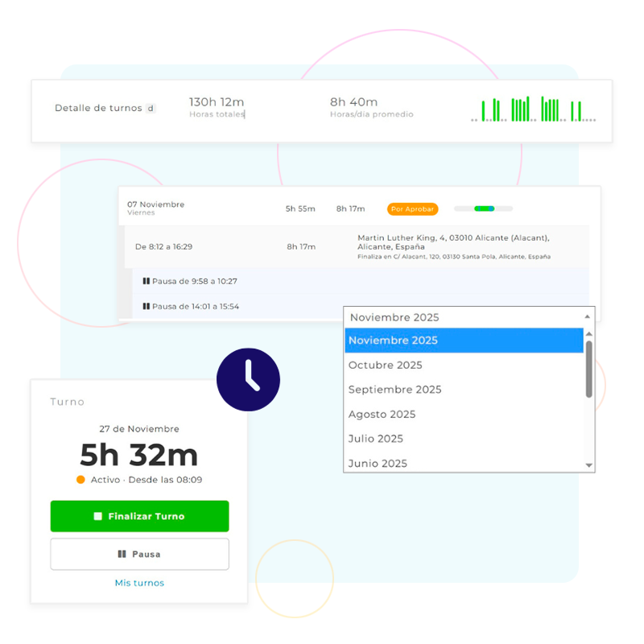Click the 'd' badge beside Detalle de turnos
644x644 pixels.
[151, 108]
